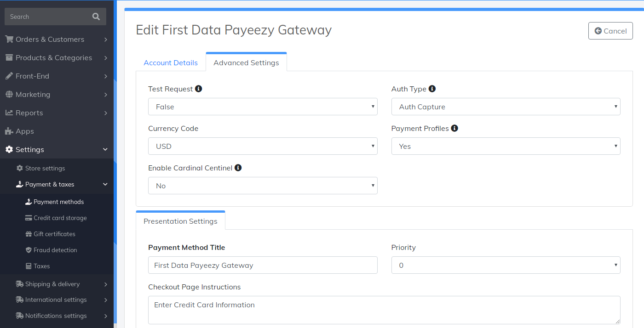The width and height of the screenshot is (644, 328).
Task: Click the Checkout Page Instructions textarea
Action: click(384, 310)
